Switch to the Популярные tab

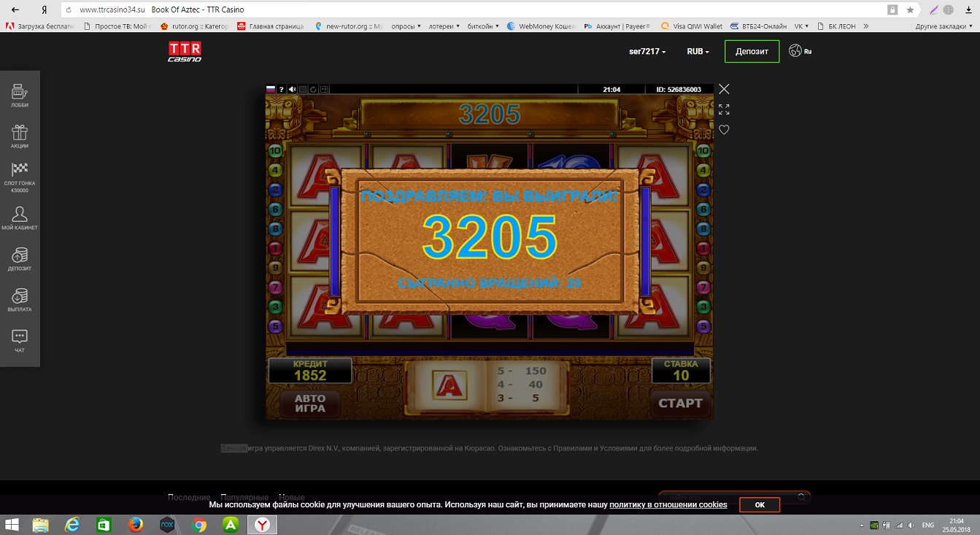[244, 497]
